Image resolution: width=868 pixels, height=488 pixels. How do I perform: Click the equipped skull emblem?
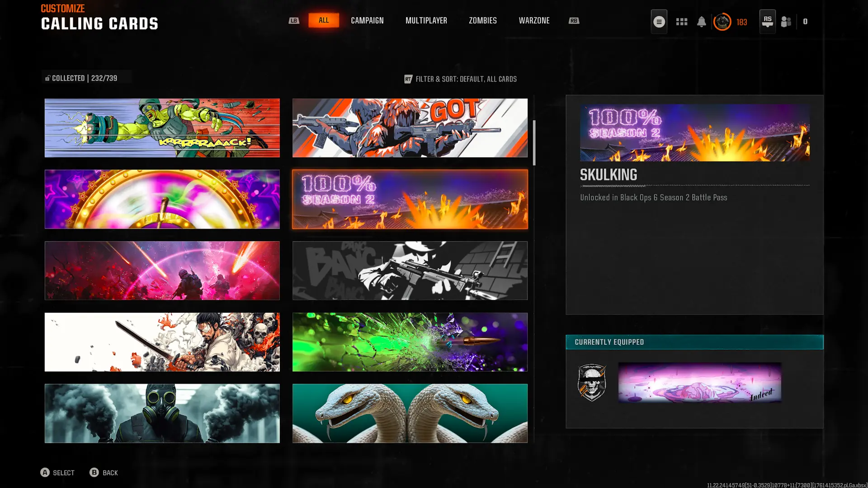point(592,383)
